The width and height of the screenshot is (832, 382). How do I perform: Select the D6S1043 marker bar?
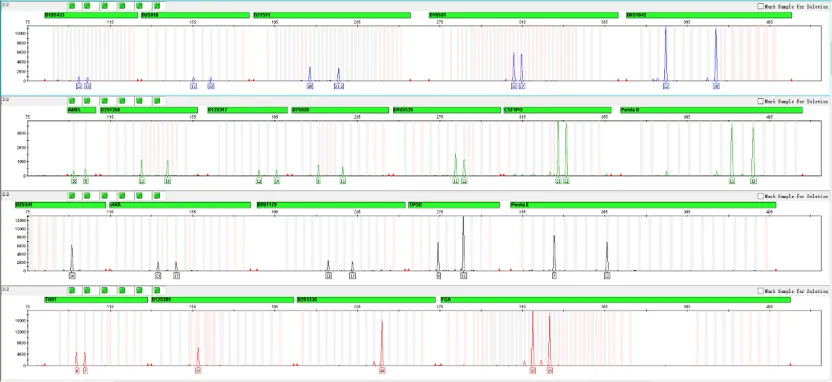point(709,15)
